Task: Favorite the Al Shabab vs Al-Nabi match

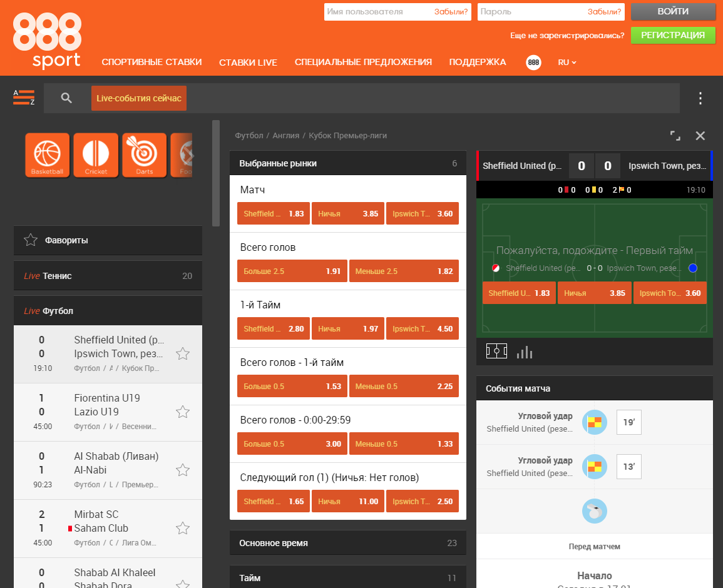Action: 183,470
